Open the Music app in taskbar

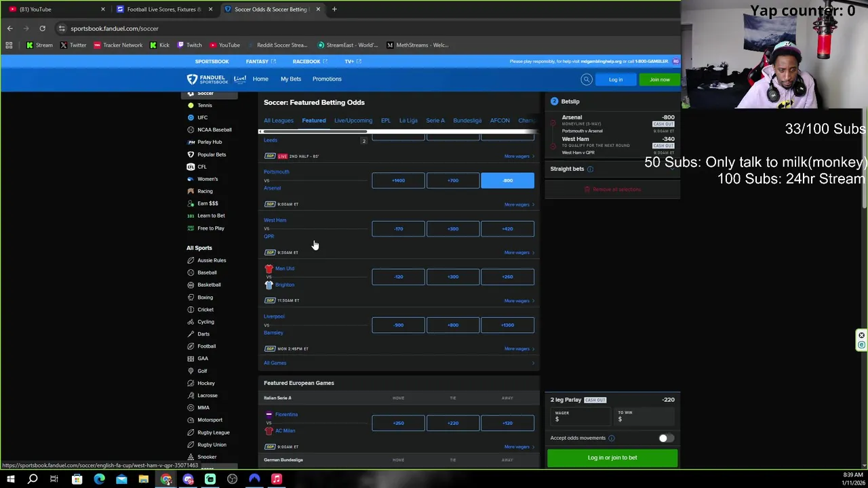277,479
